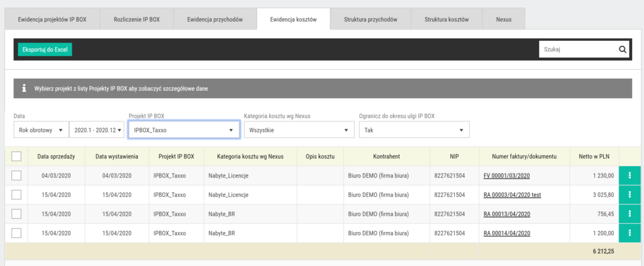The image size is (644, 266).
Task: Sort by Data wystawienia column header
Action: pos(116,157)
